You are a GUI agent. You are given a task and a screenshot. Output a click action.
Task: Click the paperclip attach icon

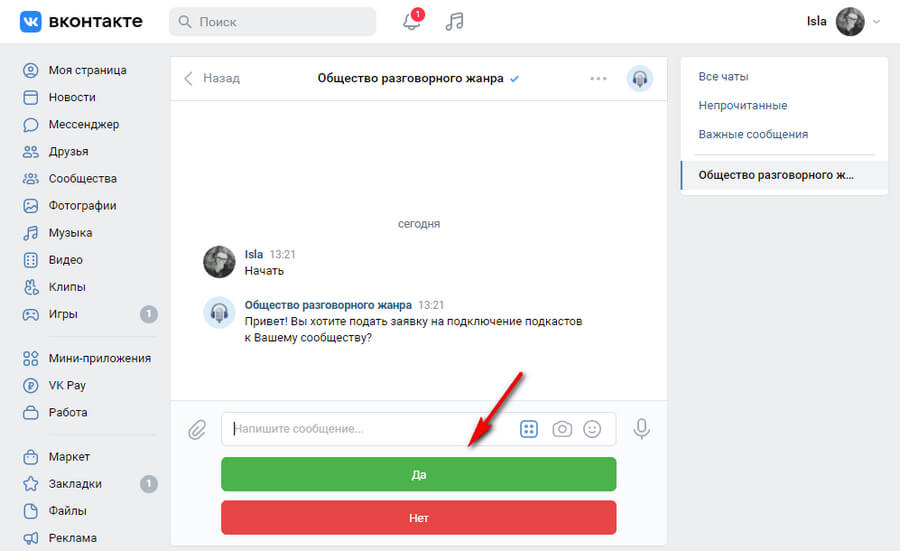pos(197,429)
